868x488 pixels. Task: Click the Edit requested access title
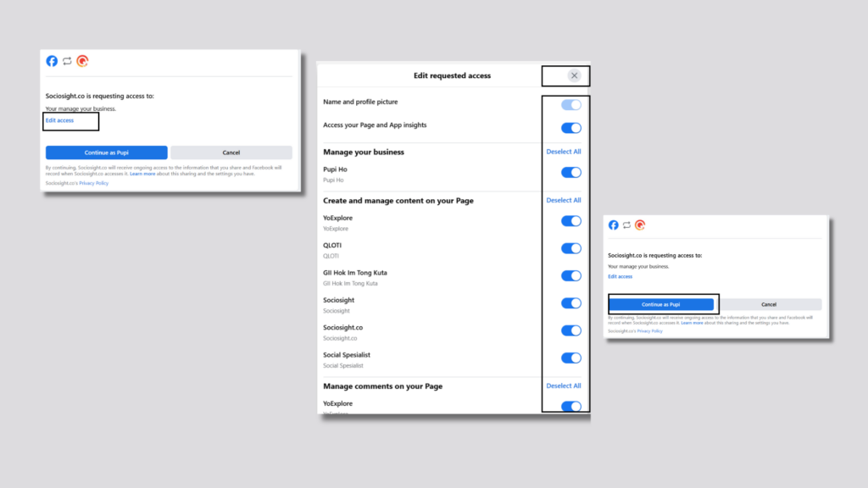point(453,75)
